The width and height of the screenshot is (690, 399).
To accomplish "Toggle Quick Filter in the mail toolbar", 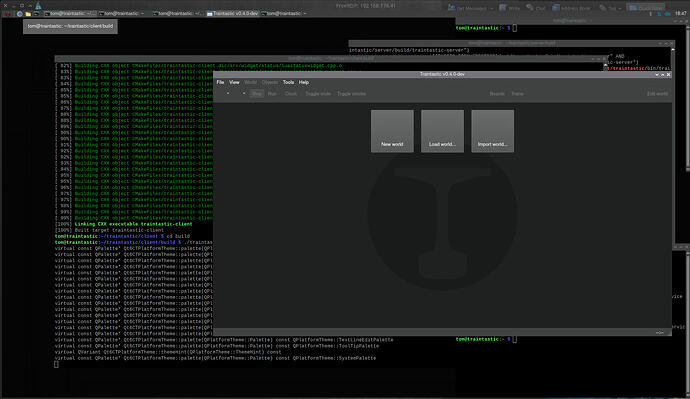I will (x=646, y=8).
